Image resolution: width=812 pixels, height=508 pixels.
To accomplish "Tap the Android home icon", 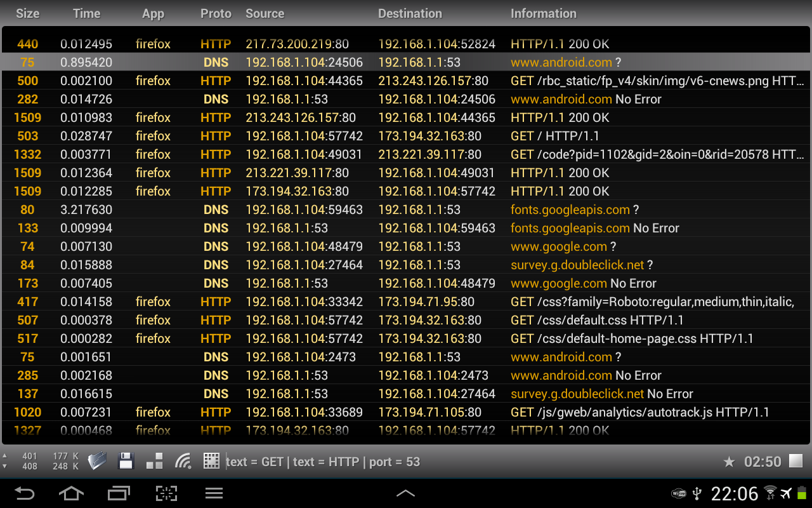I will 71,493.
